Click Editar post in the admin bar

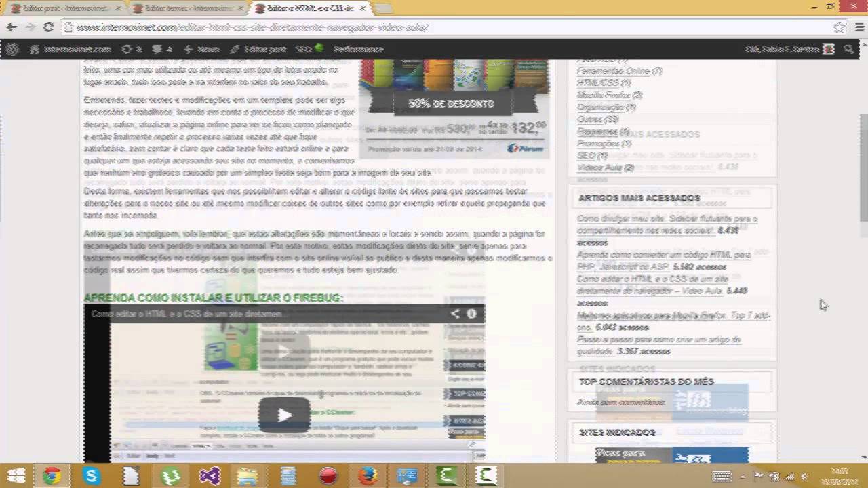258,49
